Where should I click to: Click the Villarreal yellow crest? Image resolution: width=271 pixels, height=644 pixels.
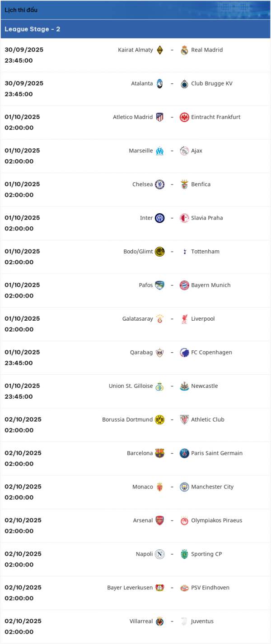point(159,621)
